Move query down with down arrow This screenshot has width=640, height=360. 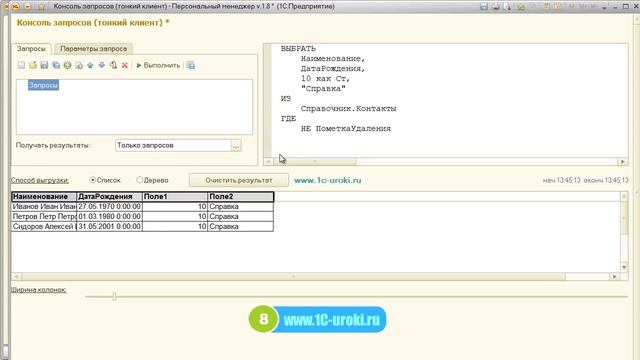tap(102, 65)
